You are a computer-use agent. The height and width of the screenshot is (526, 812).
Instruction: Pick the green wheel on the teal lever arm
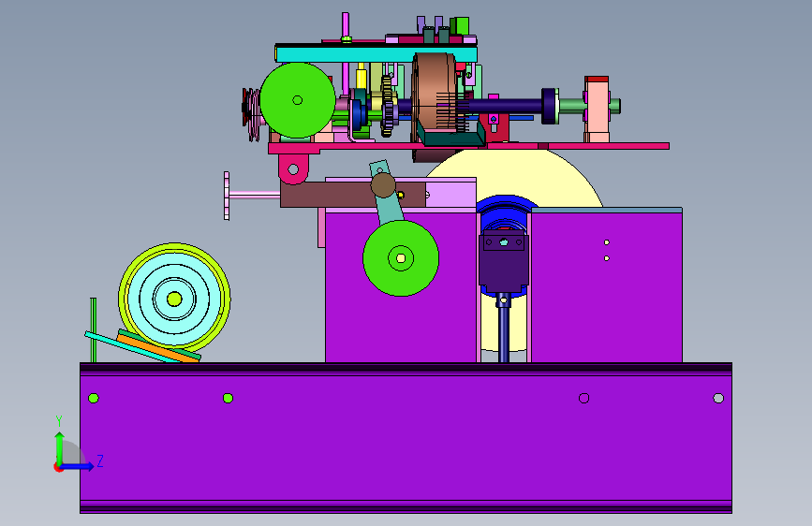401,257
